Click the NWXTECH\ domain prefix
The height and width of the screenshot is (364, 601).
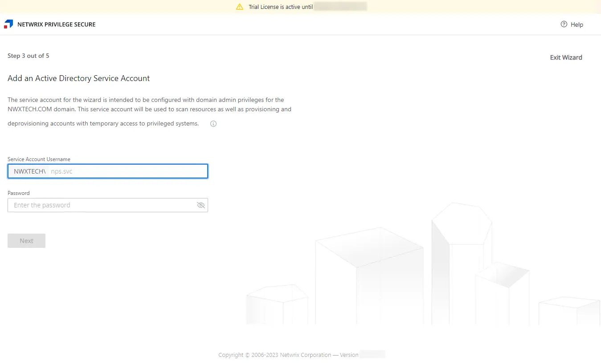[x=30, y=171]
